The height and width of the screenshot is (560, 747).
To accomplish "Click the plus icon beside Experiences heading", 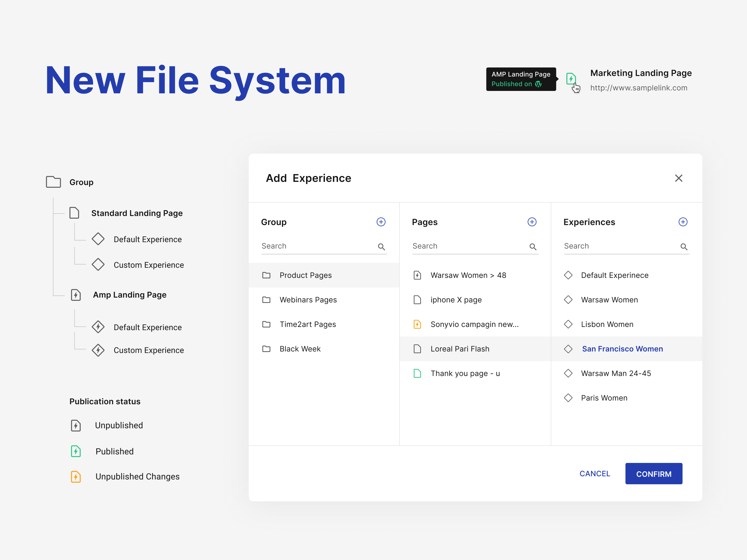I will pos(683,222).
